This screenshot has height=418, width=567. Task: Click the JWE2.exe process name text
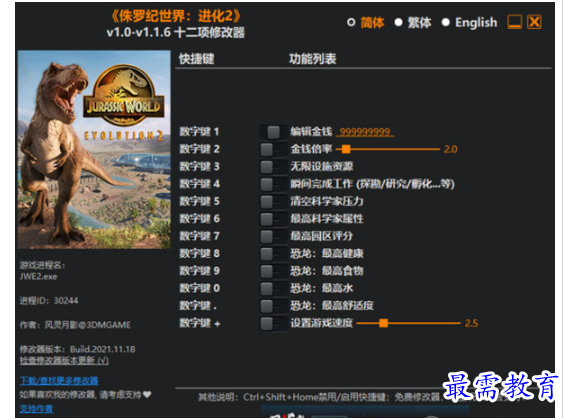pos(38,277)
